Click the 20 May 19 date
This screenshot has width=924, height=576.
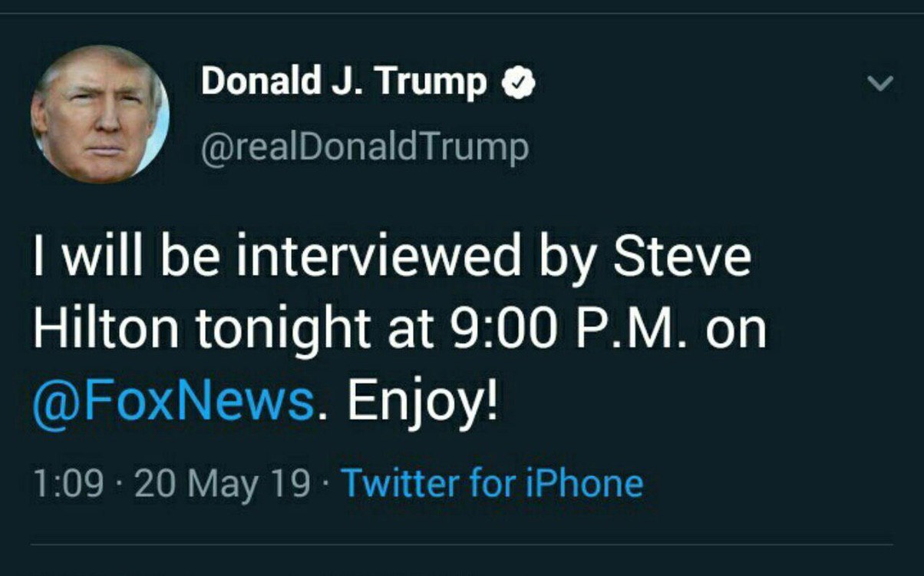221,484
